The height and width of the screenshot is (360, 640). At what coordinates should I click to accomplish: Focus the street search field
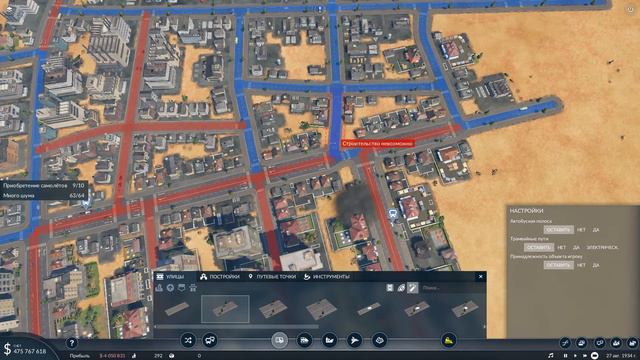coord(452,288)
